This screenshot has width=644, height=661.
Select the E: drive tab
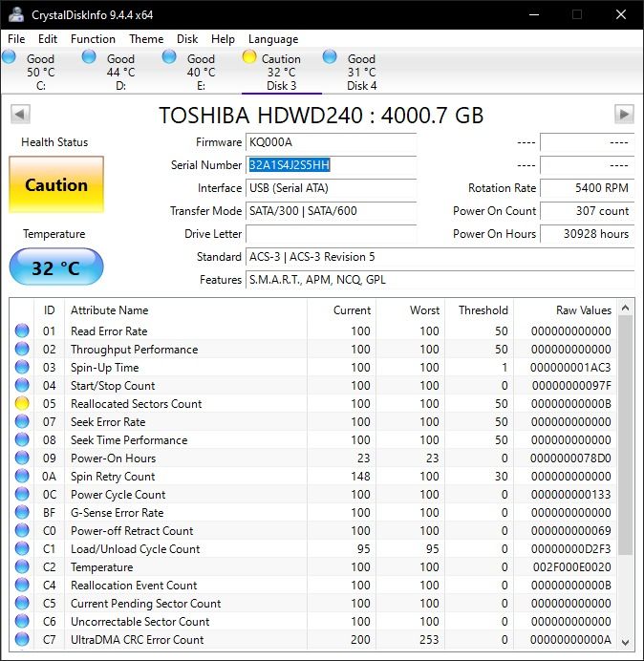tap(202, 72)
